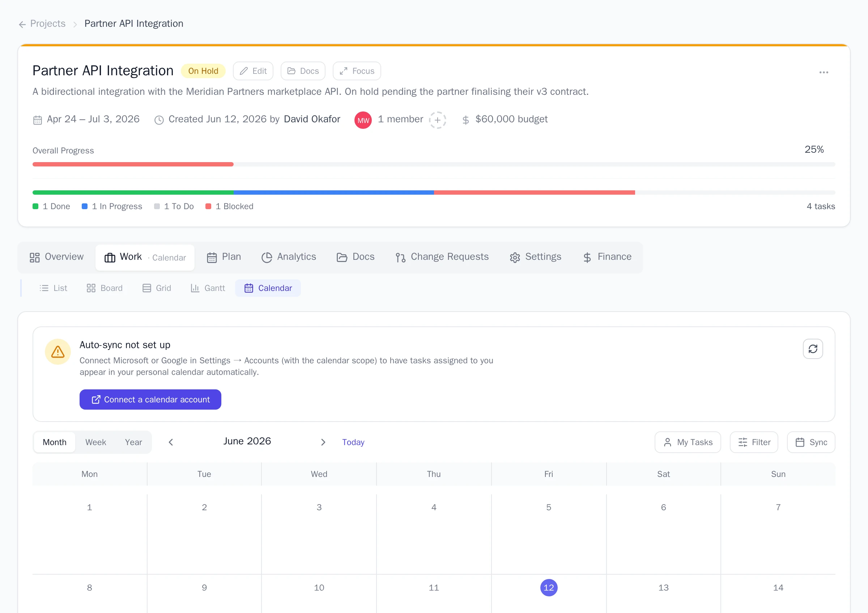Click the clock icon beside Created date

[x=159, y=120]
